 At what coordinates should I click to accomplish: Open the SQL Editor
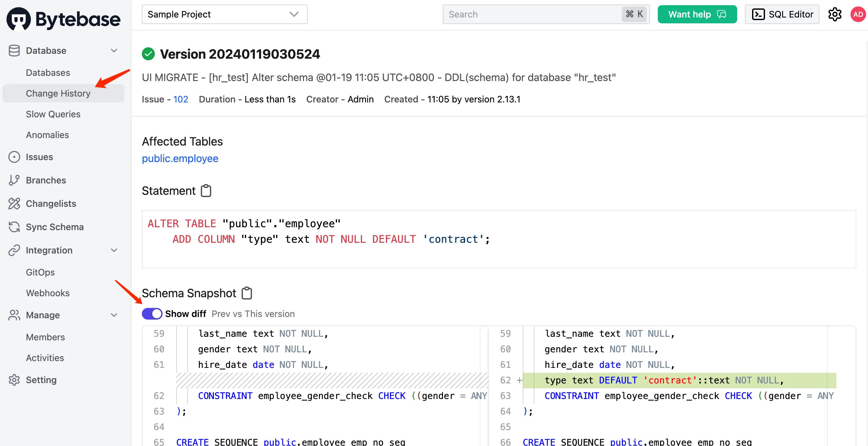pyautogui.click(x=782, y=15)
